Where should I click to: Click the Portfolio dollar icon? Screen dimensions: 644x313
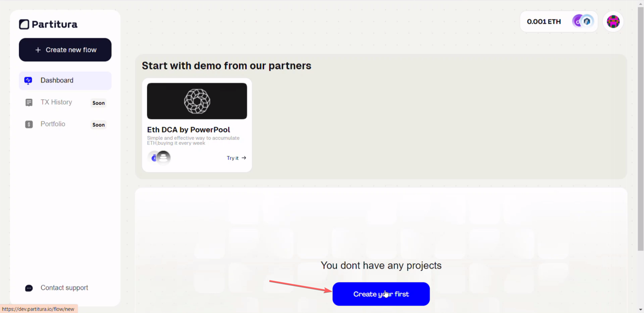pos(29,124)
